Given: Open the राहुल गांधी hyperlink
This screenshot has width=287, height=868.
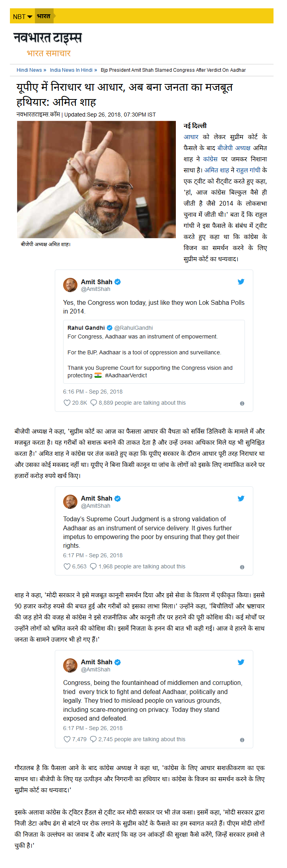Looking at the screenshot, I should [248, 170].
